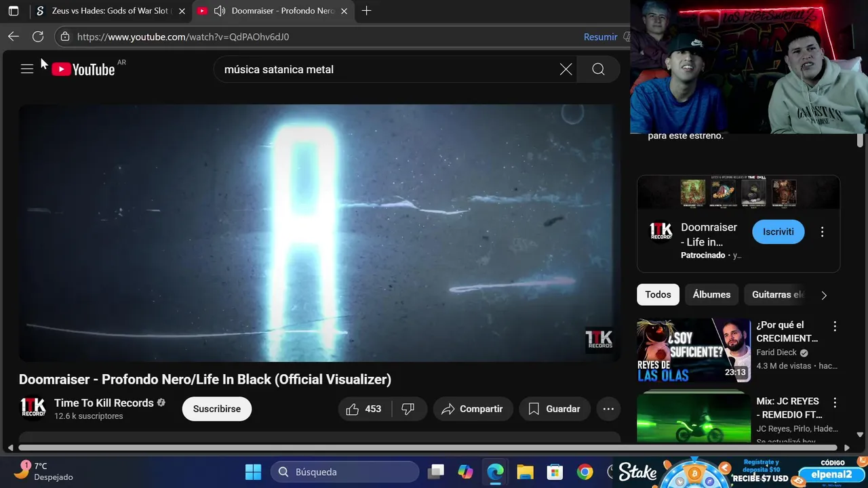Open the Mix JC Reyes thumbnail
Screen dimensions: 868x488
[693, 418]
